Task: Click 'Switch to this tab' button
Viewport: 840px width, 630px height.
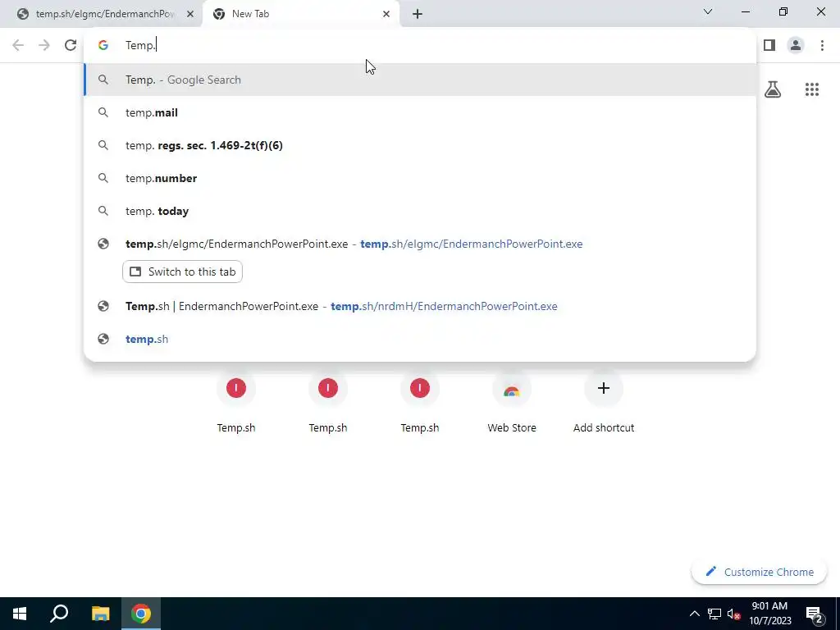Action: pyautogui.click(x=182, y=272)
